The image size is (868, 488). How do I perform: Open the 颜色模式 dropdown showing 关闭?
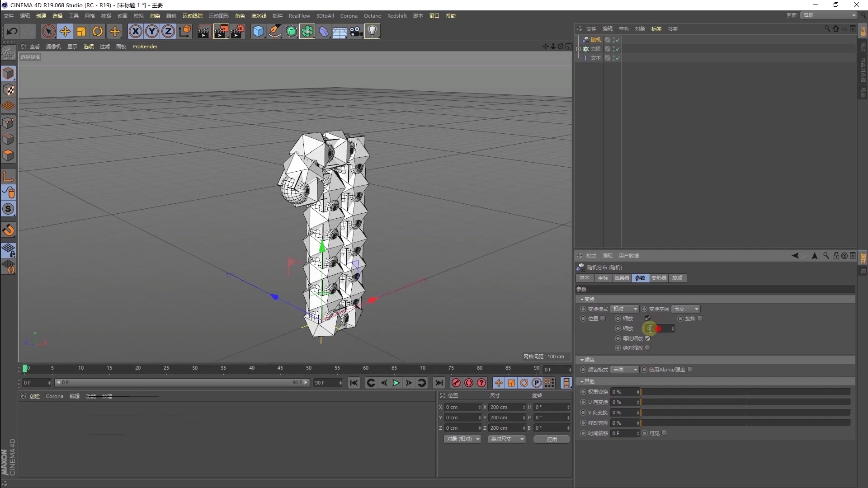click(624, 369)
